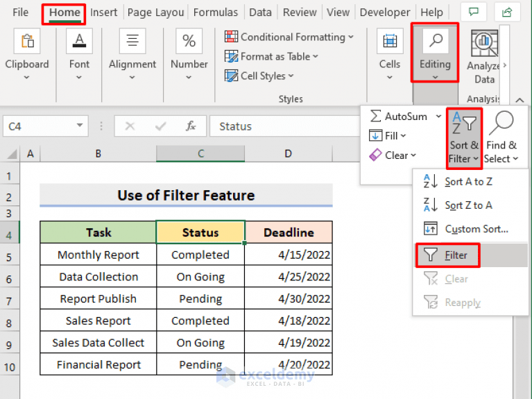Click the Share icon button

click(507, 12)
